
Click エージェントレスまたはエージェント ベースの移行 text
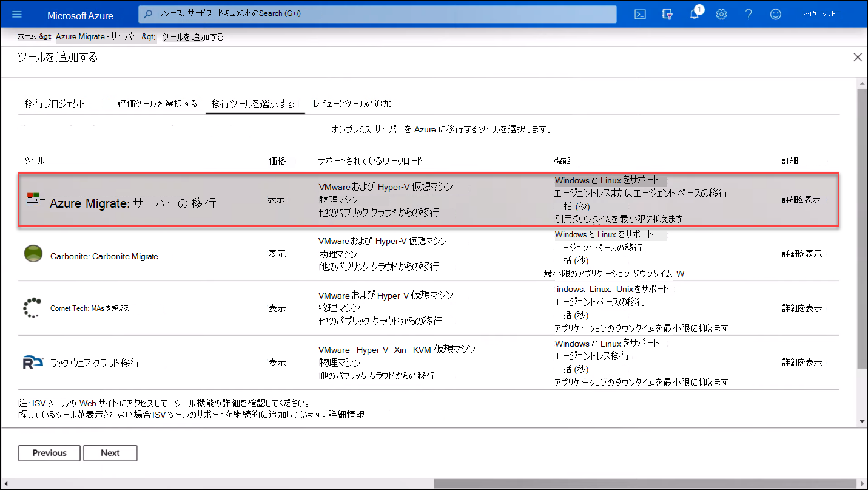(641, 193)
